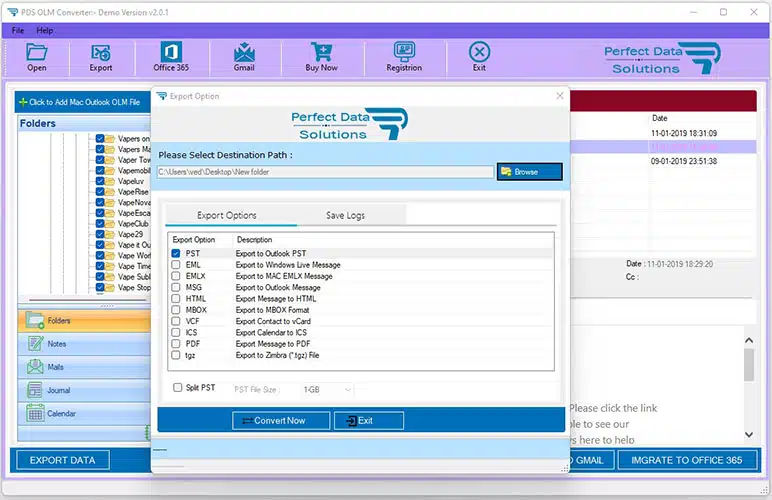
Task: Click the Exit button in the dialog
Action: (x=369, y=421)
